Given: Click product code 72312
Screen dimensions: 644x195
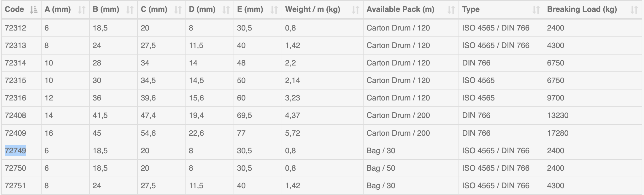Looking at the screenshot, I should coord(15,28).
